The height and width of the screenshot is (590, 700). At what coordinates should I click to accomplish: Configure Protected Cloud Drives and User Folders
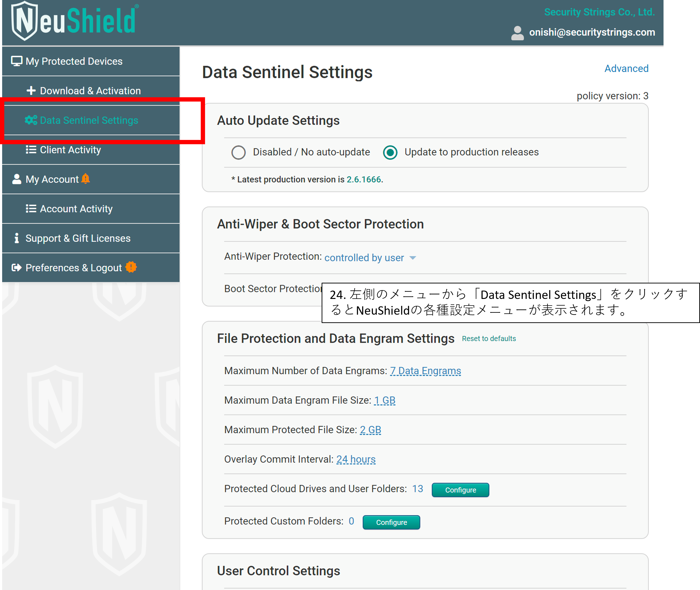(460, 490)
